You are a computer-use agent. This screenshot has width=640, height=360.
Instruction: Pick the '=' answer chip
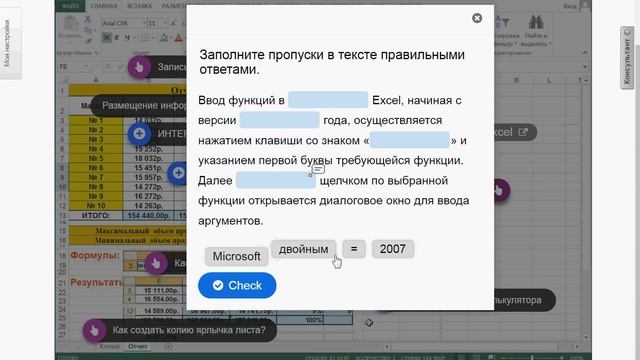click(354, 249)
